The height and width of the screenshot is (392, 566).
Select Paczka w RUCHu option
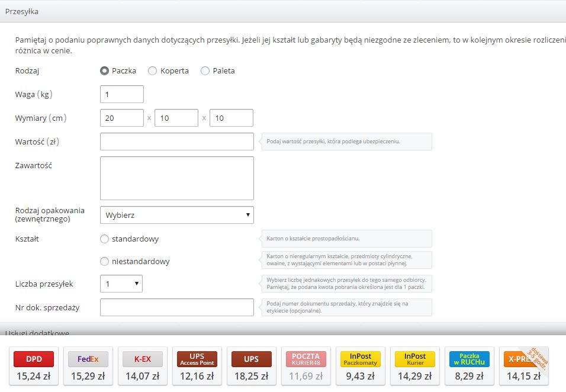[x=469, y=359]
